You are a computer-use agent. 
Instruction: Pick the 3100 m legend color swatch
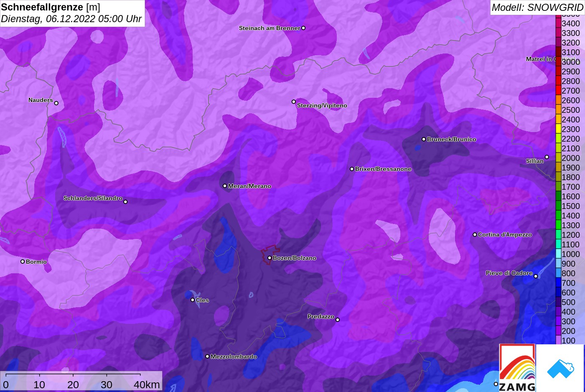(x=558, y=51)
